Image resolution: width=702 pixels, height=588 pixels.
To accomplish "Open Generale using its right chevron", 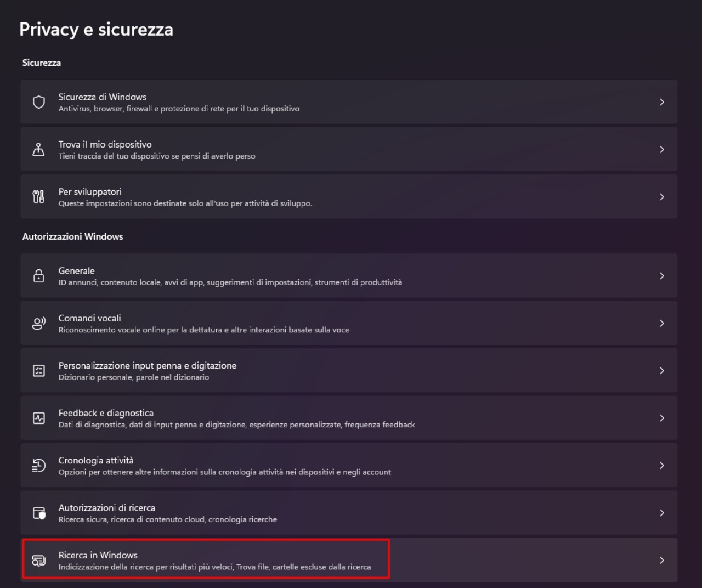I will pos(662,276).
